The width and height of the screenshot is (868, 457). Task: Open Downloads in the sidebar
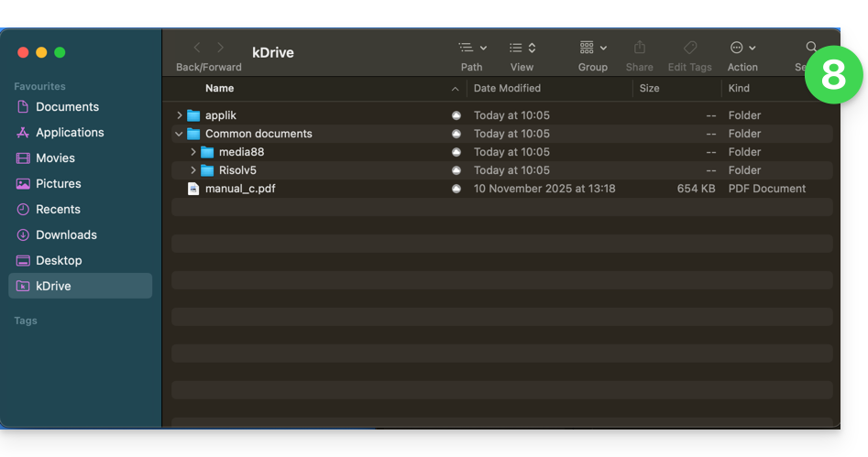(66, 234)
